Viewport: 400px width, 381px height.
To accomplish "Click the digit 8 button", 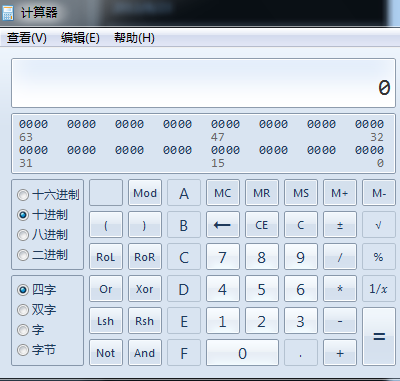I will [262, 257].
